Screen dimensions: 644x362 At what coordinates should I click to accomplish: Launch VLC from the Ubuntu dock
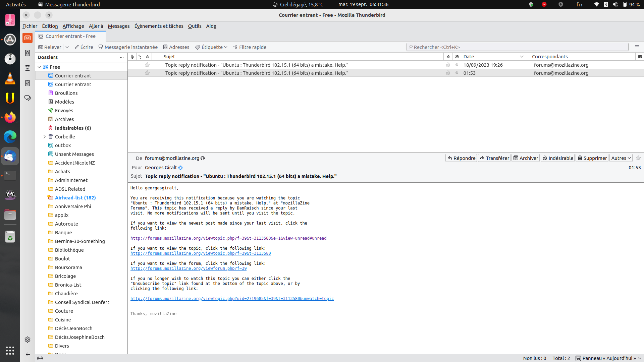pyautogui.click(x=10, y=78)
